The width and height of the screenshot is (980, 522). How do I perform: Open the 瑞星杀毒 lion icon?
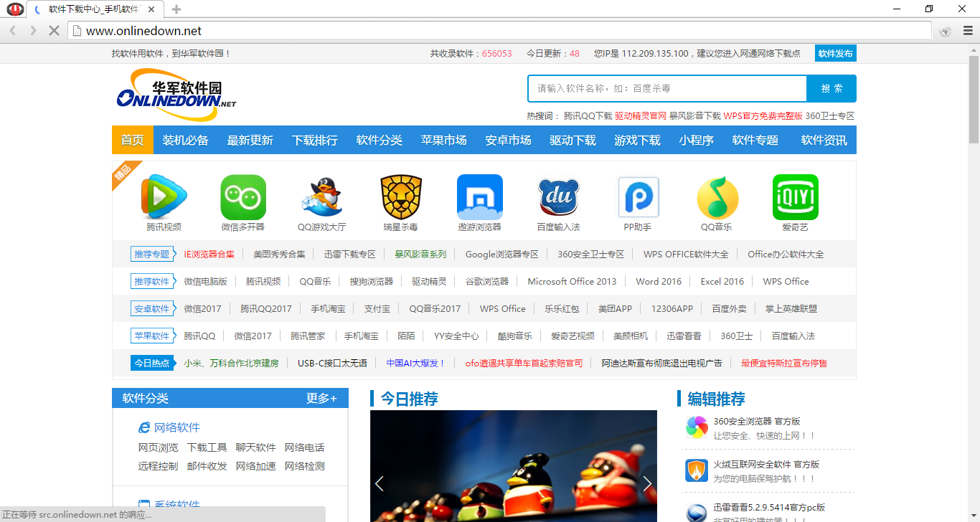click(401, 197)
